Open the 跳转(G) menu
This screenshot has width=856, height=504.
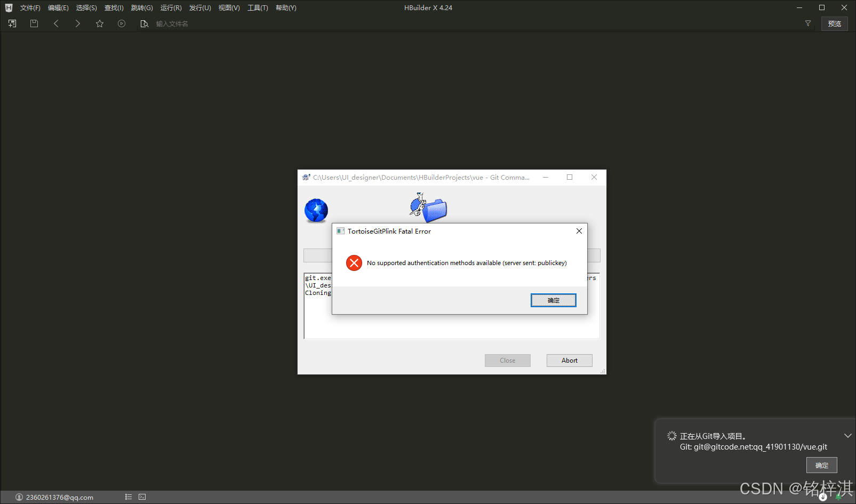[142, 8]
